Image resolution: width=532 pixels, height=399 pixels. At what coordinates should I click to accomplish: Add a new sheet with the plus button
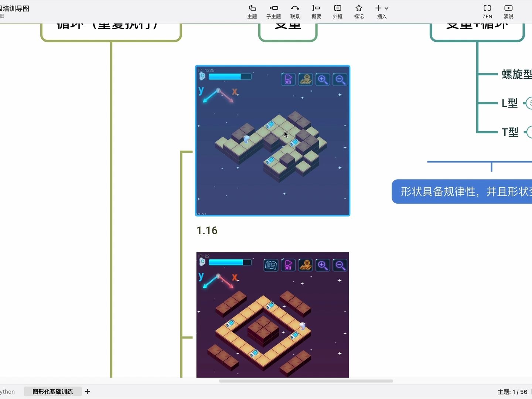point(88,392)
